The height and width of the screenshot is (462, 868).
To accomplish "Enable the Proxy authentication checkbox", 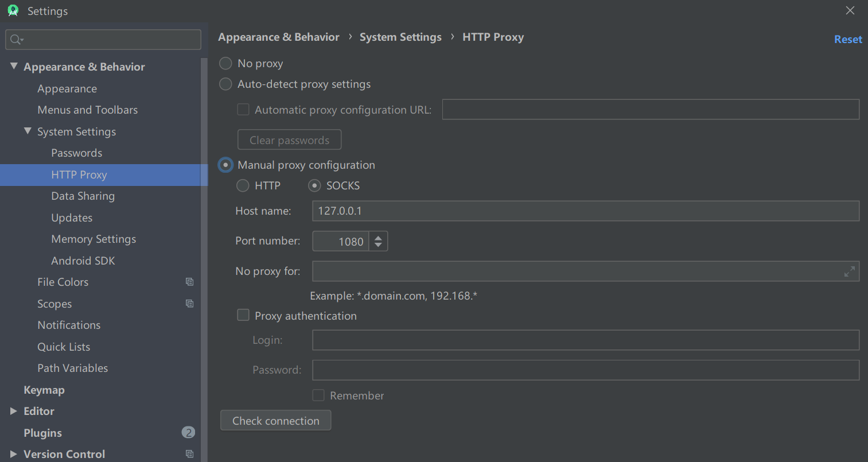I will 243,316.
